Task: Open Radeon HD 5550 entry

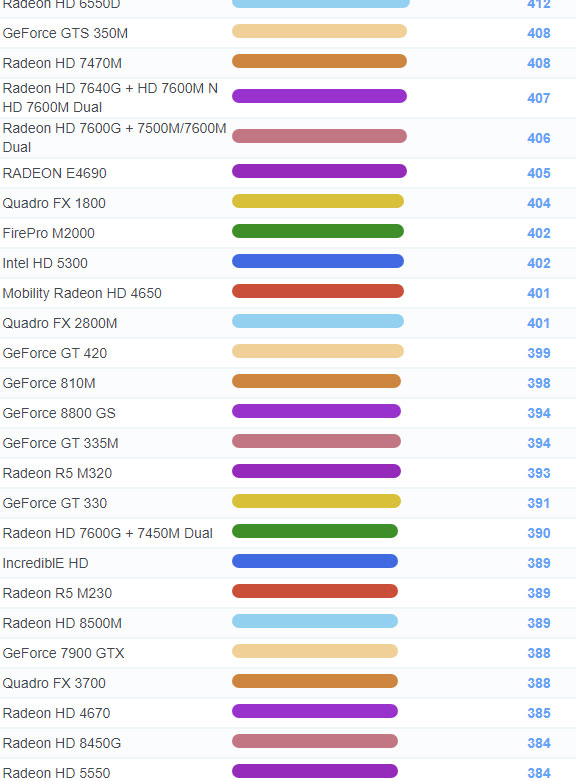Action: pyautogui.click(x=56, y=773)
